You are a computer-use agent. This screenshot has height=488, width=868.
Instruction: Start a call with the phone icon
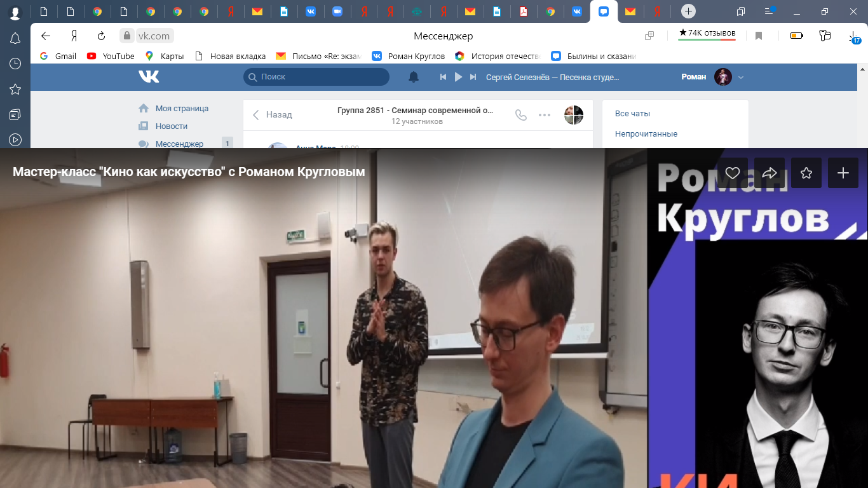tap(521, 115)
